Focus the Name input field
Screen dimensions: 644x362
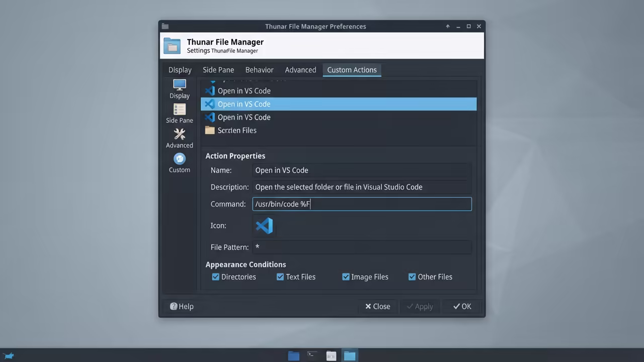click(x=362, y=170)
